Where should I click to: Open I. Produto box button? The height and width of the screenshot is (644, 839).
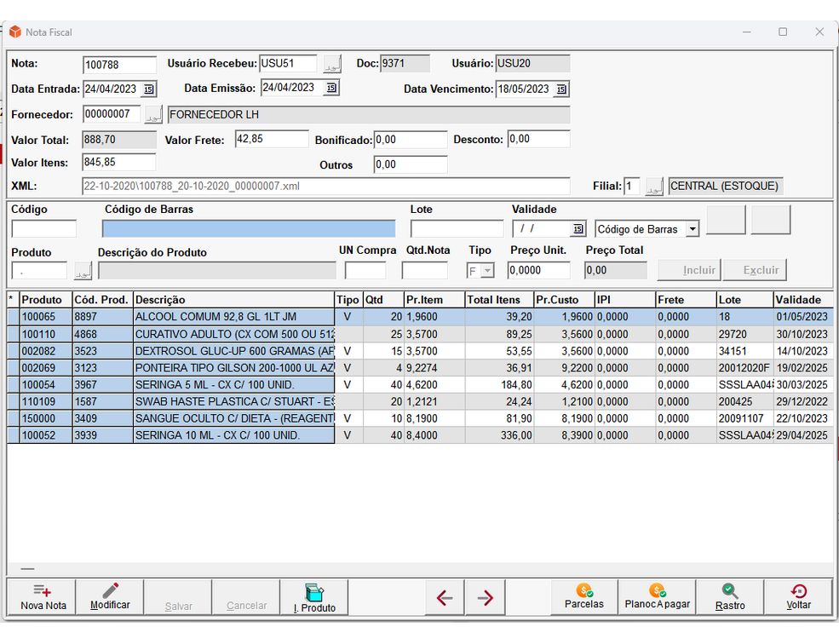click(x=314, y=596)
